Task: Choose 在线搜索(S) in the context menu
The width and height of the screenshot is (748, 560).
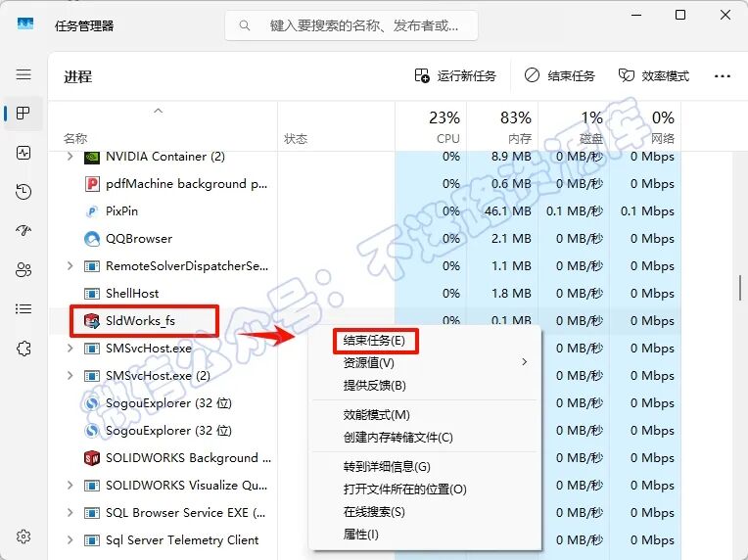Action: click(374, 512)
